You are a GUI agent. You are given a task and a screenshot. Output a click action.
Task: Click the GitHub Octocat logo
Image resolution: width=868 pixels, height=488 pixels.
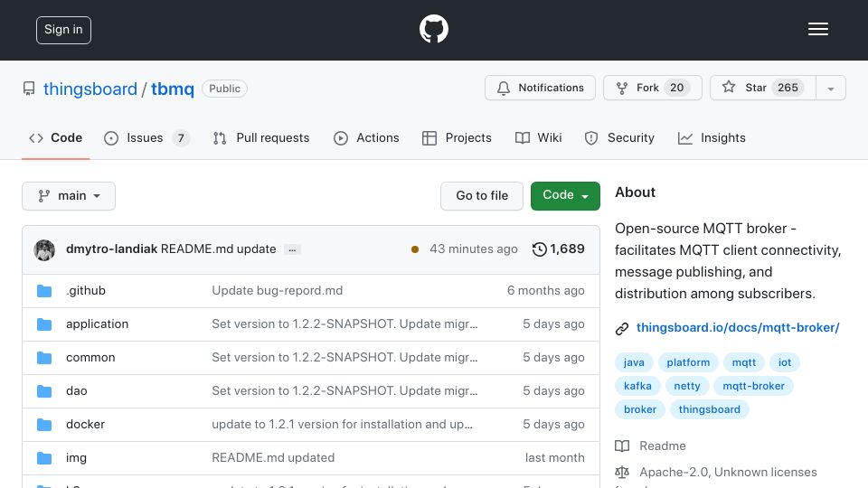coord(433,29)
